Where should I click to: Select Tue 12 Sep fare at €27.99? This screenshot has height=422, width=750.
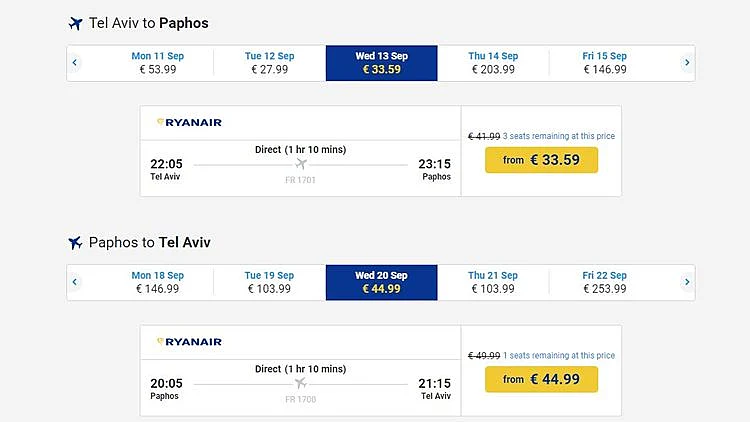pyautogui.click(x=269, y=63)
